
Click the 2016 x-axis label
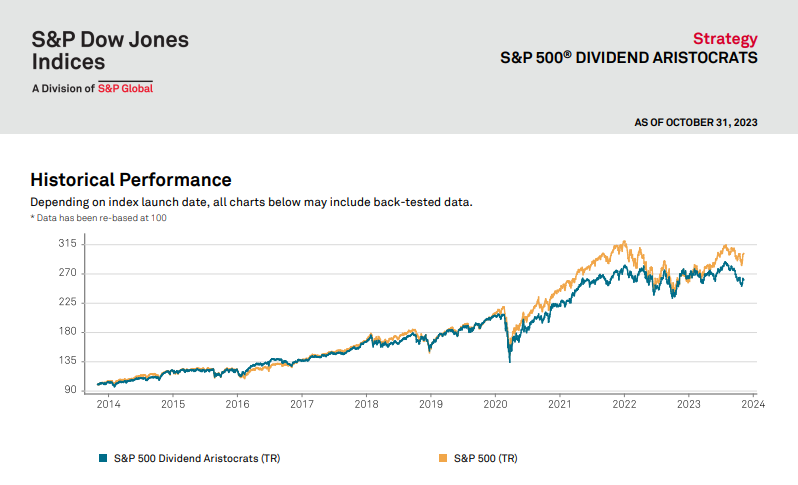point(238,404)
